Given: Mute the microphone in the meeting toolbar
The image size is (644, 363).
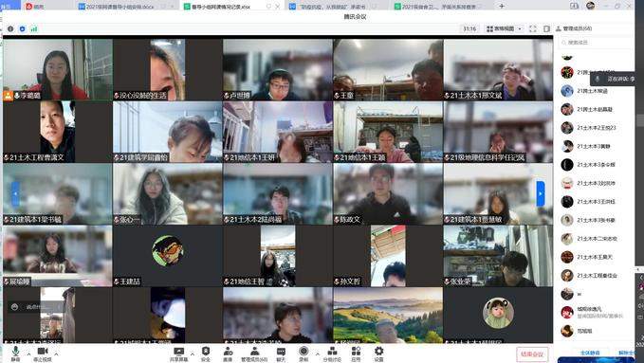Looking at the screenshot, I should (15, 354).
